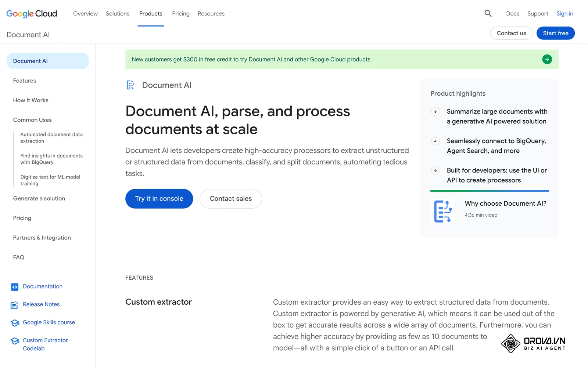Open the Custom Extractor Codelab link
588x368 pixels.
point(45,344)
